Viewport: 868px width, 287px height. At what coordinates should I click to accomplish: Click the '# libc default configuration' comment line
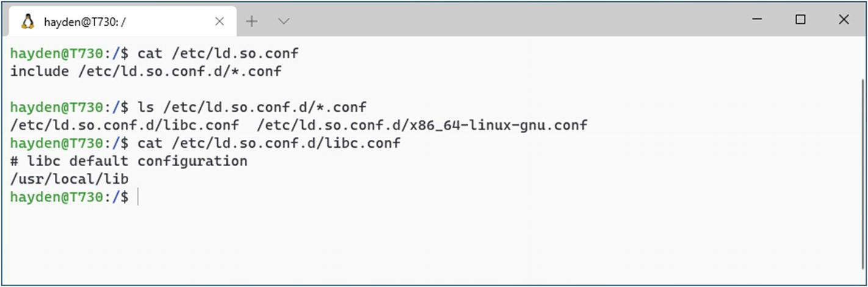tap(129, 161)
